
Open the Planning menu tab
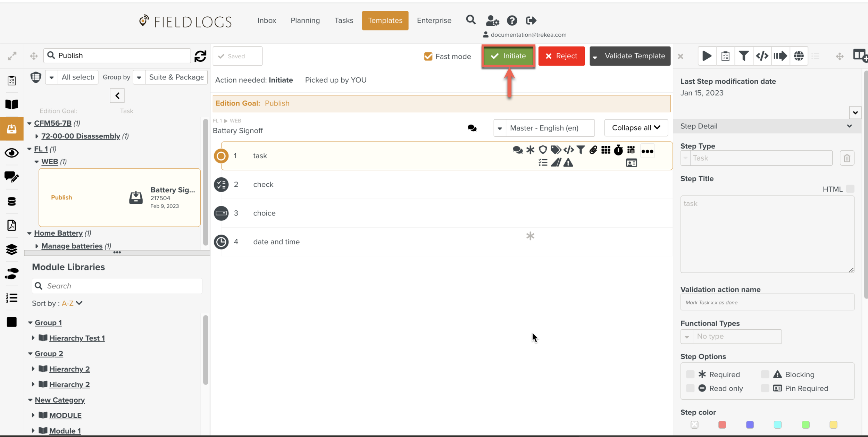[x=305, y=20]
